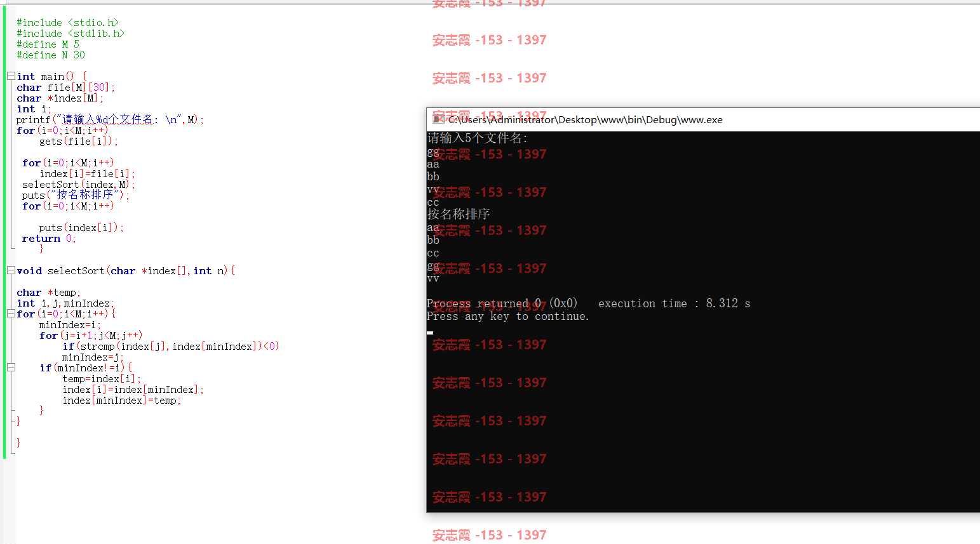Click the char *index[M]; declaration
This screenshot has height=544, width=980.
(x=60, y=98)
